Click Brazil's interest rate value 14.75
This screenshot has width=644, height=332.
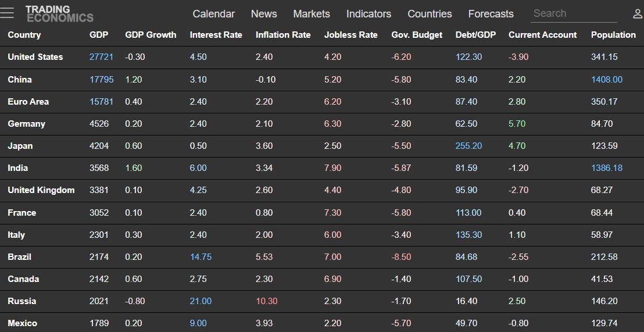pos(201,257)
